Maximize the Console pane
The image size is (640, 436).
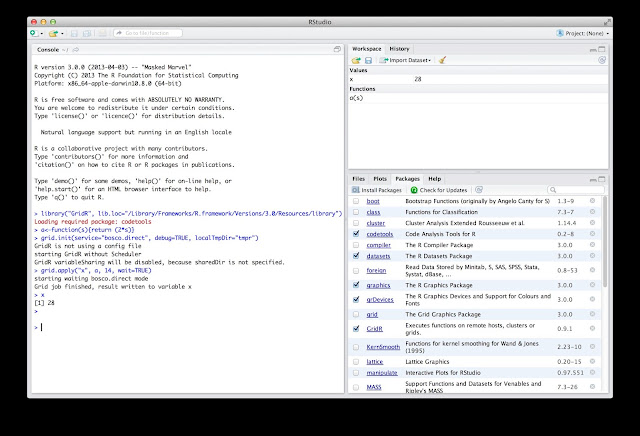click(x=337, y=49)
